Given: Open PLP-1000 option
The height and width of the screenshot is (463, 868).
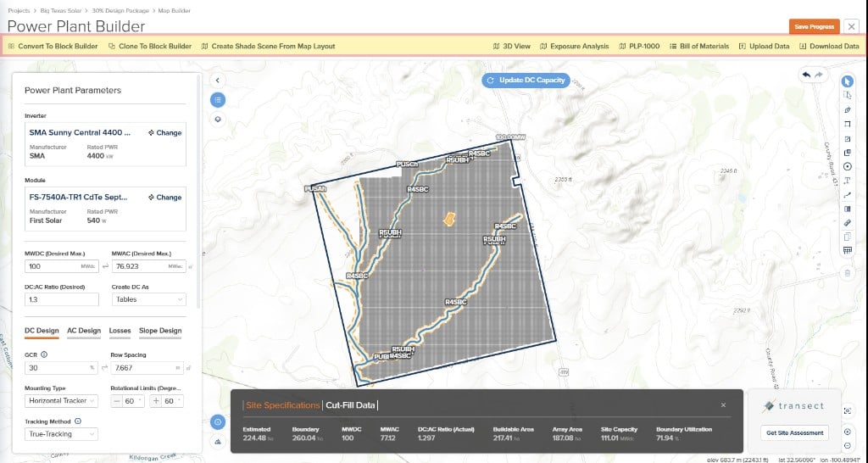Looking at the screenshot, I should click(x=639, y=47).
